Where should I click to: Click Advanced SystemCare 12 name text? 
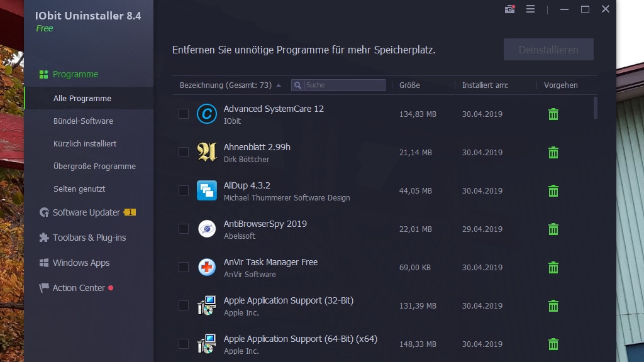[274, 109]
